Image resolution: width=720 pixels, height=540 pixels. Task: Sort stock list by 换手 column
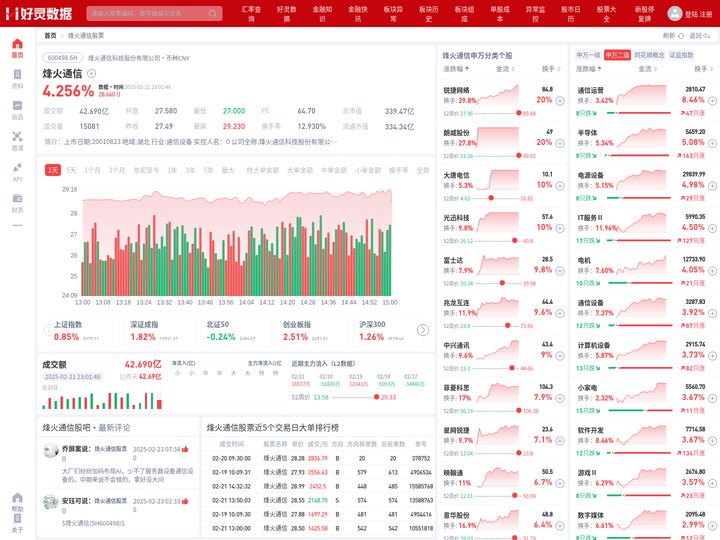(x=551, y=69)
